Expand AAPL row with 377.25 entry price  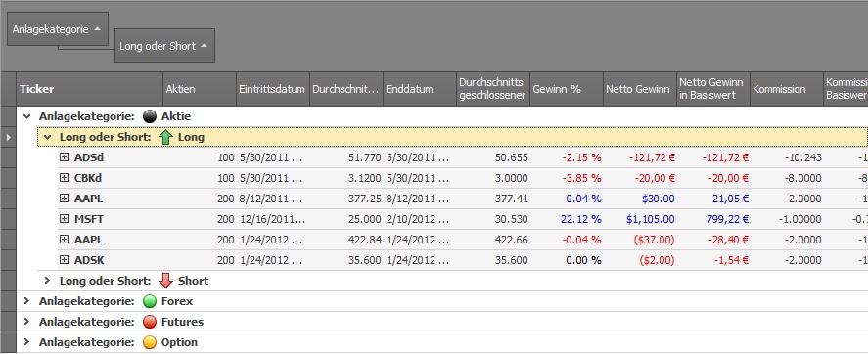65,199
